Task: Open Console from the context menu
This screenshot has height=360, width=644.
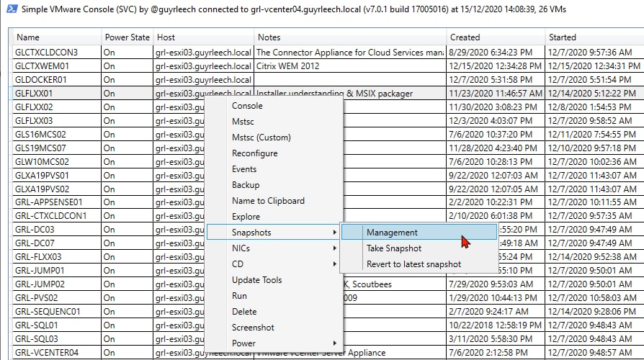Action: [x=247, y=106]
